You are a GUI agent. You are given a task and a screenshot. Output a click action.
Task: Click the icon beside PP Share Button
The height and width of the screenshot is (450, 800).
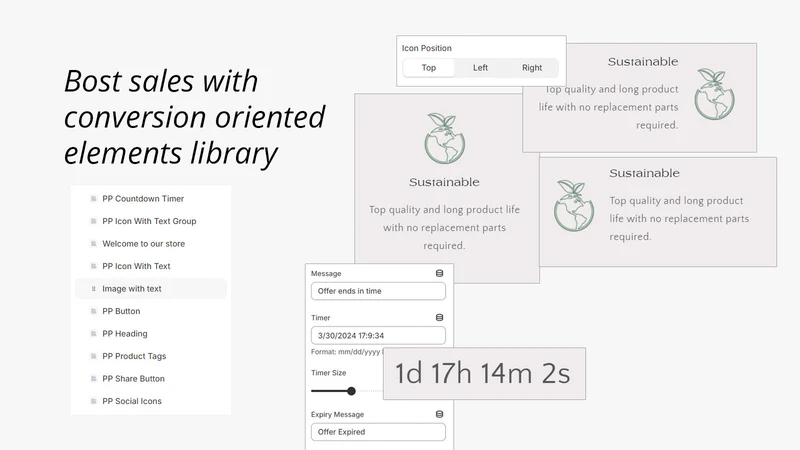93,378
